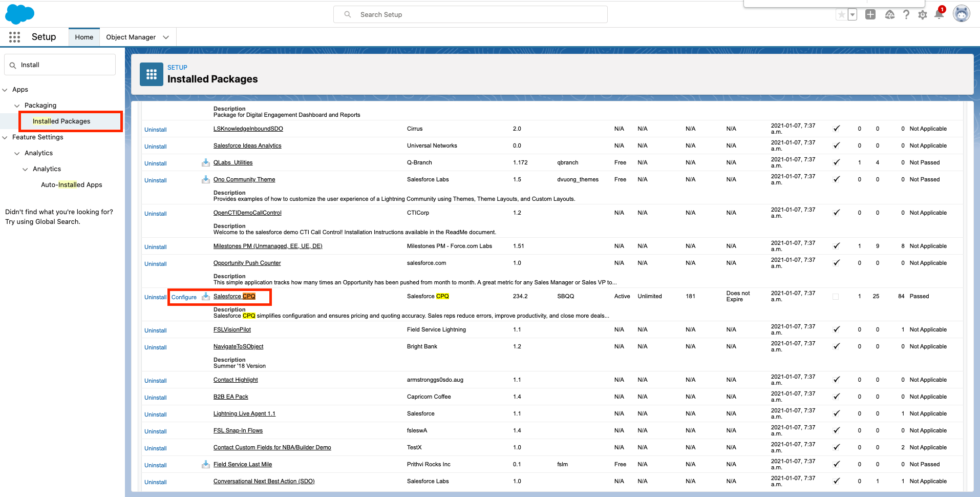Image resolution: width=980 pixels, height=497 pixels.
Task: Collapse the nested Analytics tree node
Action: point(25,169)
